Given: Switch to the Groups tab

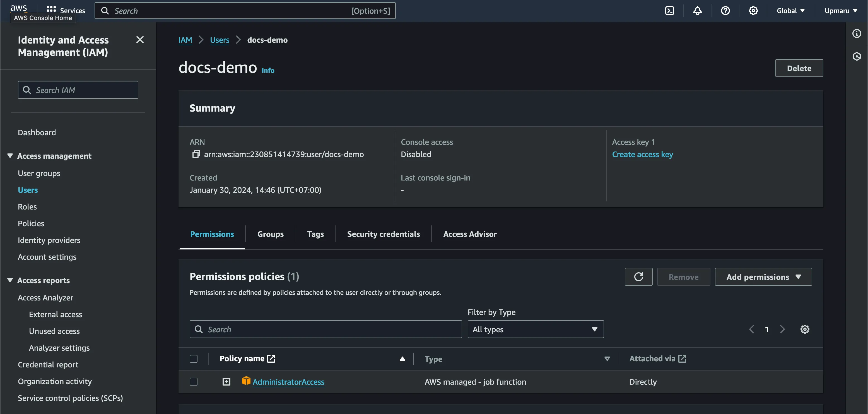Looking at the screenshot, I should [x=270, y=234].
